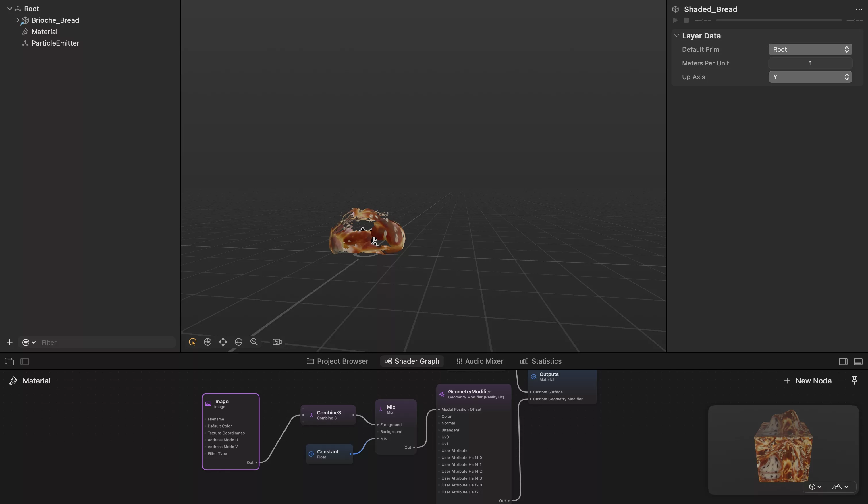This screenshot has width=868, height=504.
Task: Toggle the left sidebar panel
Action: pyautogui.click(x=24, y=361)
